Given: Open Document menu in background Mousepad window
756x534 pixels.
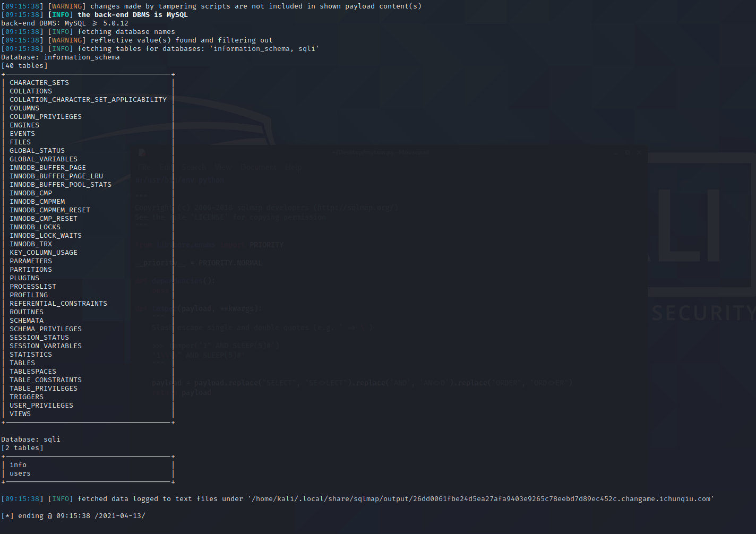Looking at the screenshot, I should click(259, 167).
